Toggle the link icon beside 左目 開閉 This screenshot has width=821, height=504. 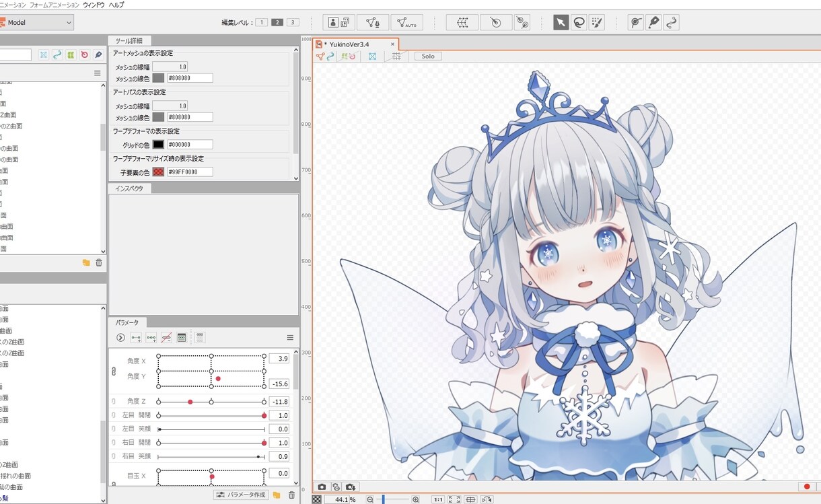[x=113, y=415]
